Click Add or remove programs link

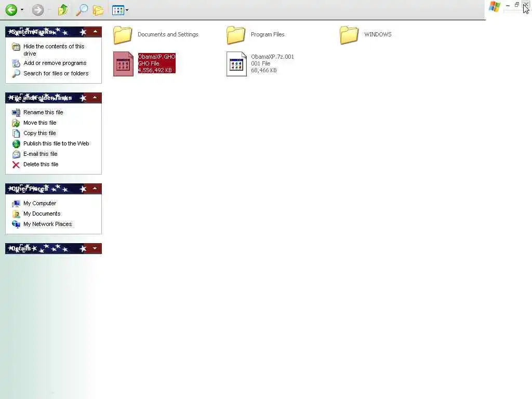click(x=55, y=63)
